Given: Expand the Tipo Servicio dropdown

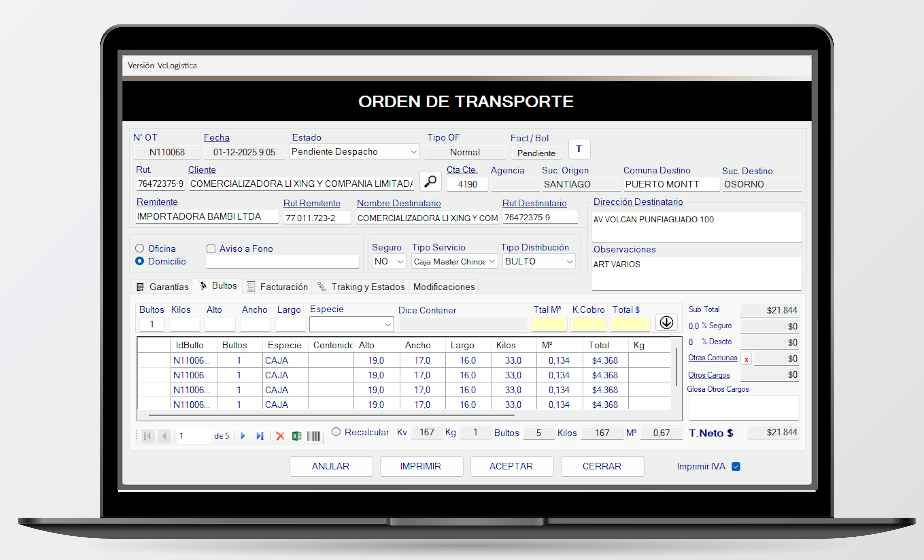Looking at the screenshot, I should (455, 261).
